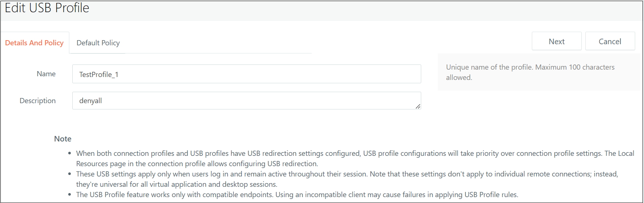
Task: Click the Name field label
Action: coord(46,74)
